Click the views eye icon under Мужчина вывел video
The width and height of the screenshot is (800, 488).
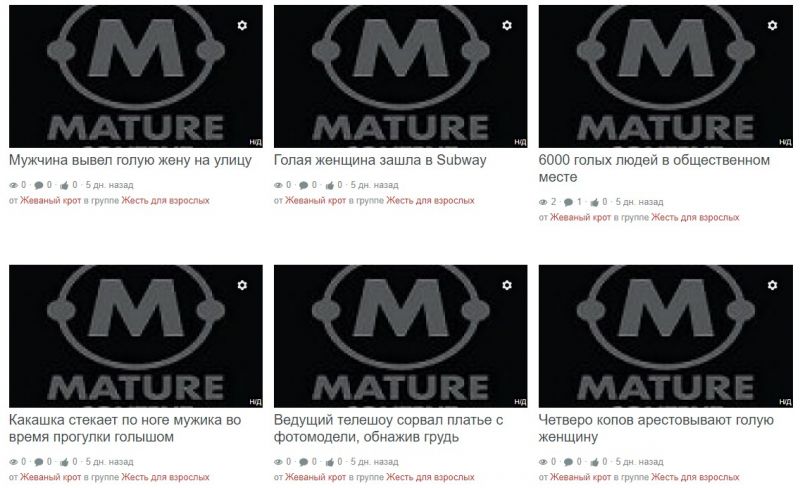tap(14, 185)
